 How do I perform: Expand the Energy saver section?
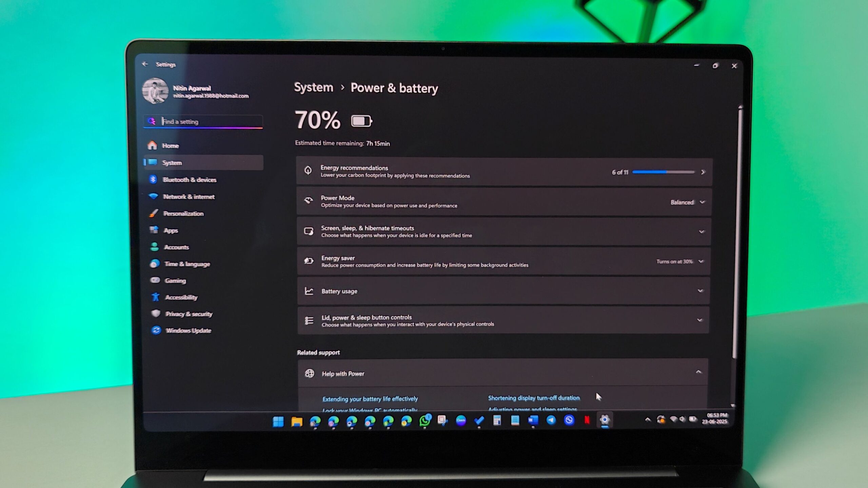(x=504, y=261)
